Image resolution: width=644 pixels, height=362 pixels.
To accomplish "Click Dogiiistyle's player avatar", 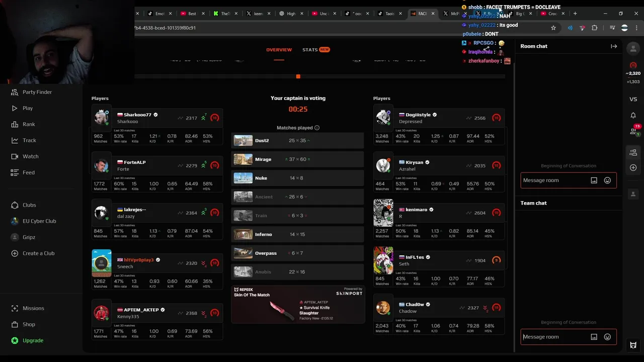I will [x=383, y=117].
